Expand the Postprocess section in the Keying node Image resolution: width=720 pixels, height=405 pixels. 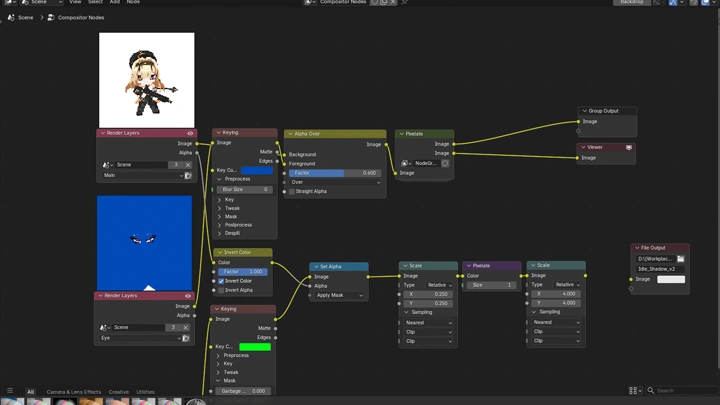[x=219, y=225]
